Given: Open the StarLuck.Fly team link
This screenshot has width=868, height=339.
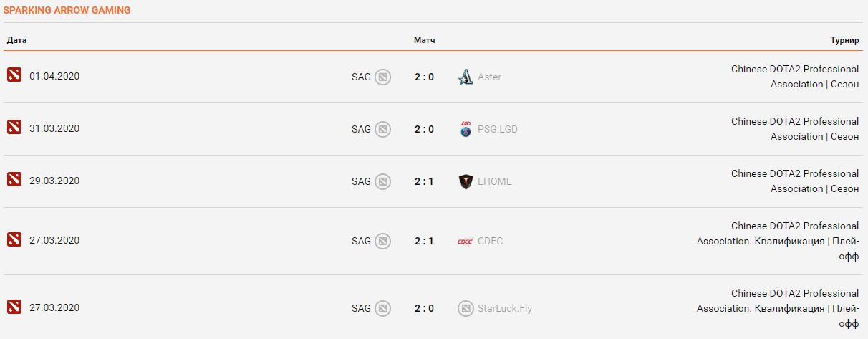Looking at the screenshot, I should pos(504,308).
